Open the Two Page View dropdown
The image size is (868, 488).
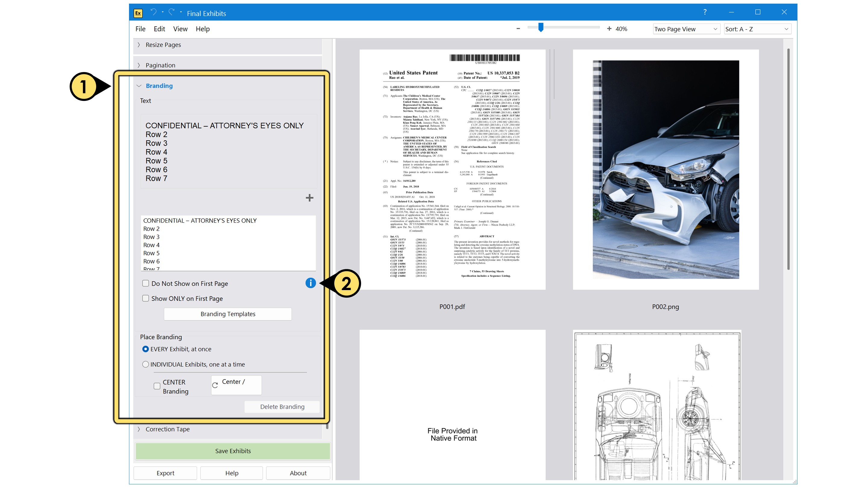[686, 29]
